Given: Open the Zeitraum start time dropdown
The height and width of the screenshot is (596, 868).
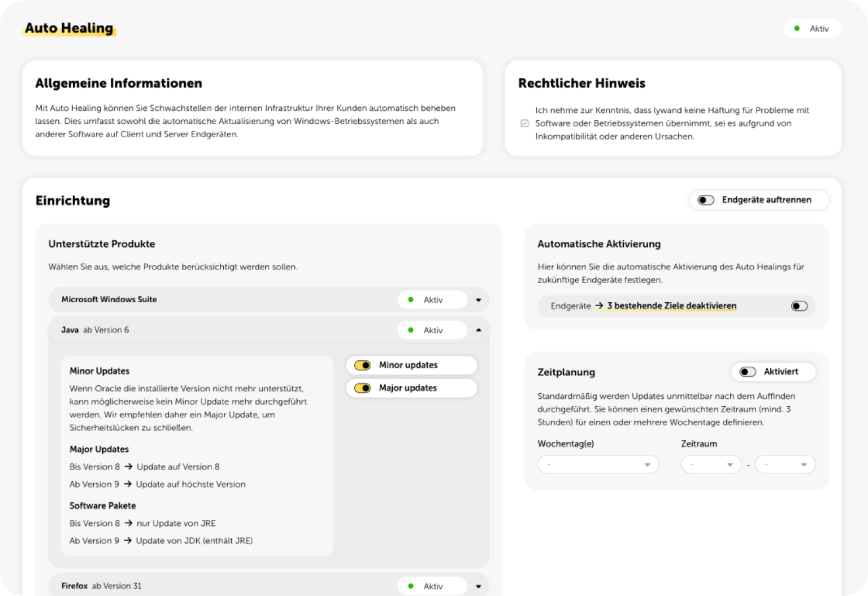Looking at the screenshot, I should (711, 464).
